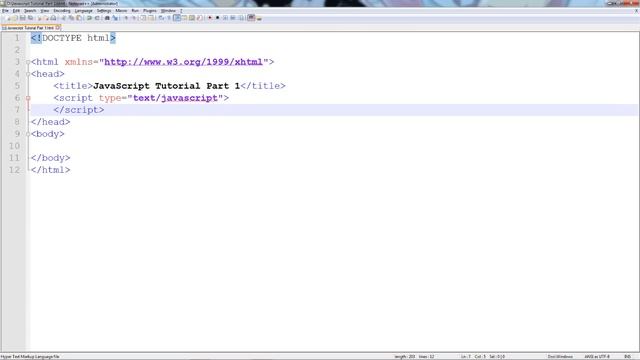Viewport: 640px width, 360px height.
Task: Open the Language menu
Action: (84, 11)
